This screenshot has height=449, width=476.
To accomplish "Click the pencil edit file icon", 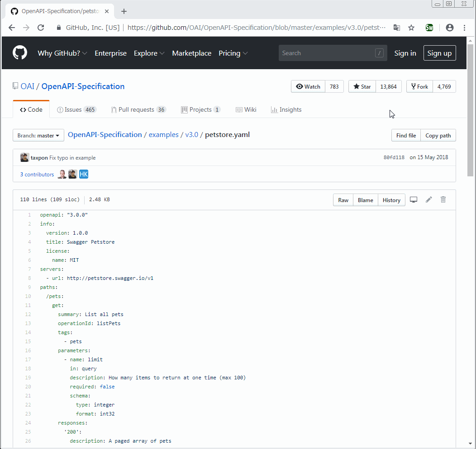I will (x=428, y=199).
